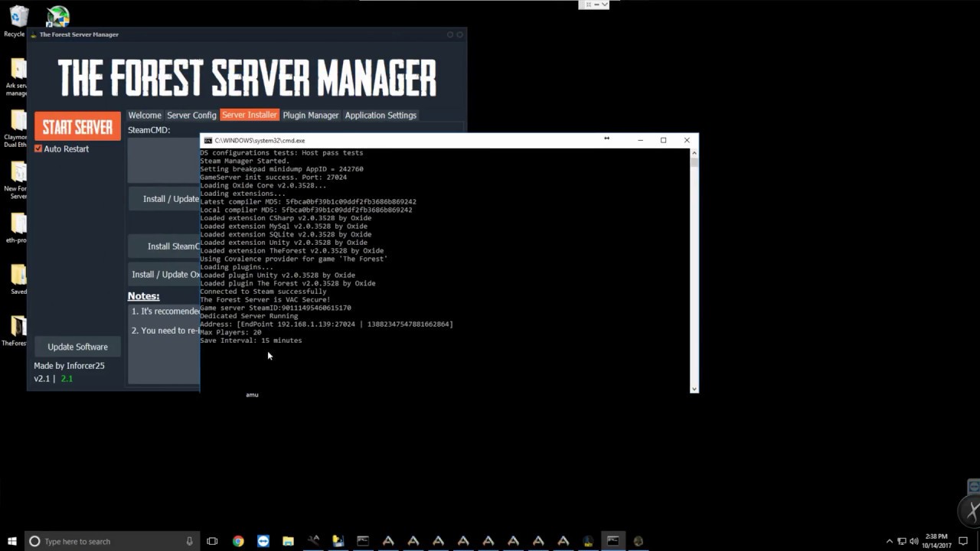Click the cmd console scrollbar down arrow

[x=694, y=389]
